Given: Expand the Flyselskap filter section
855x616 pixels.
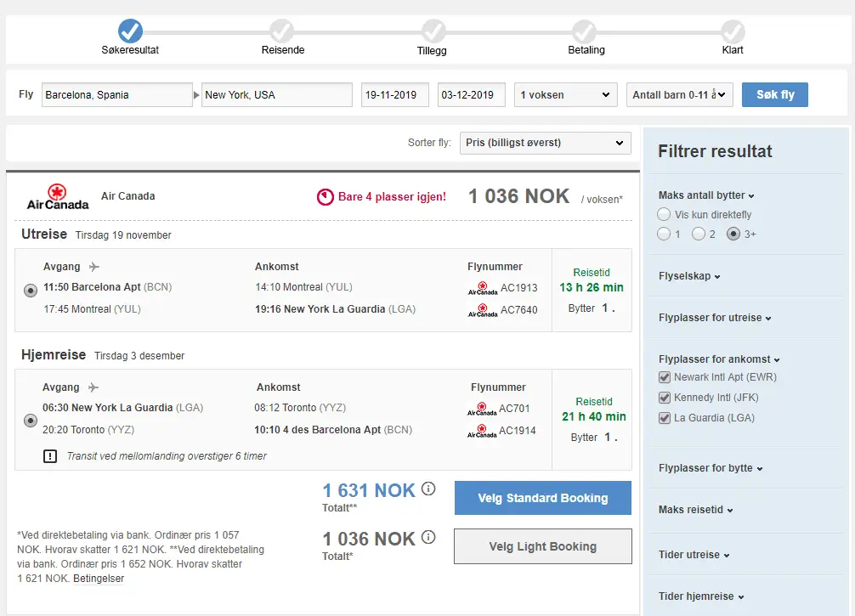Looking at the screenshot, I should pyautogui.click(x=689, y=276).
